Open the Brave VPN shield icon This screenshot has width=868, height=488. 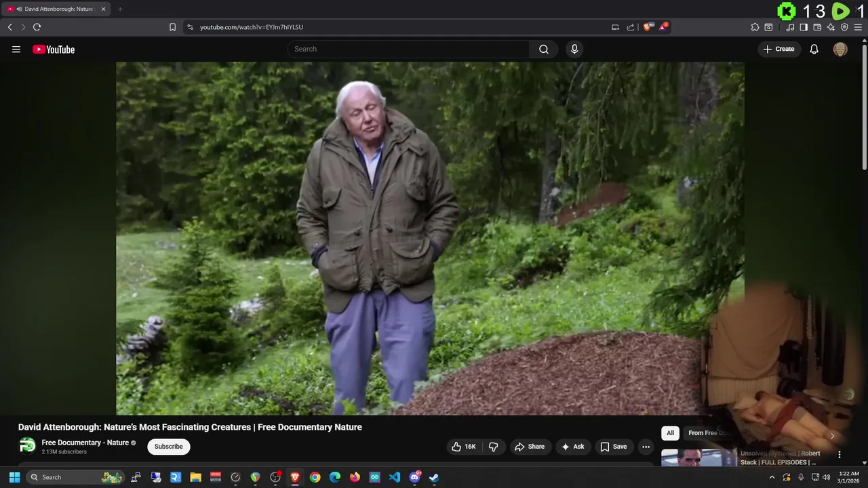(844, 27)
